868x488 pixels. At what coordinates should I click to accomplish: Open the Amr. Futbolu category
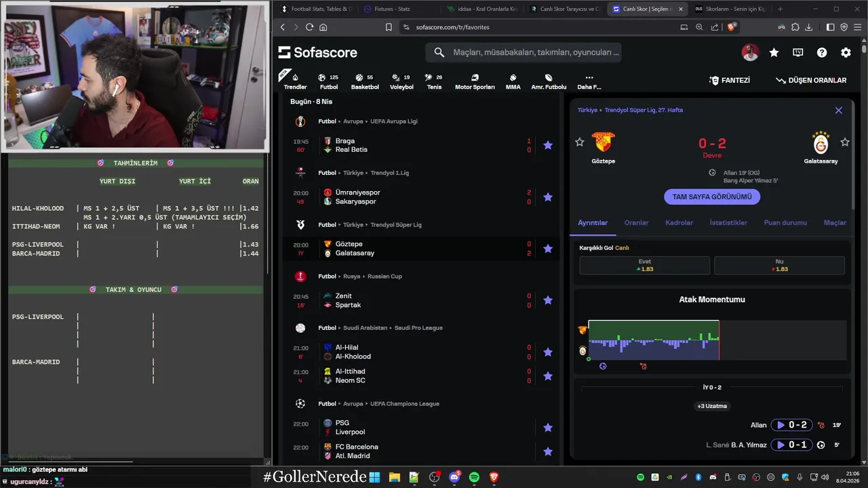(549, 81)
